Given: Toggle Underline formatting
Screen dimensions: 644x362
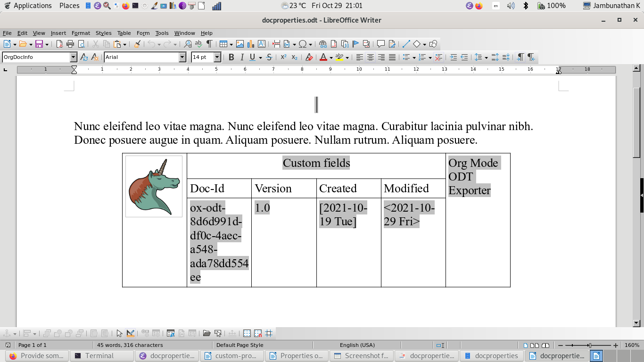Looking at the screenshot, I should click(253, 57).
